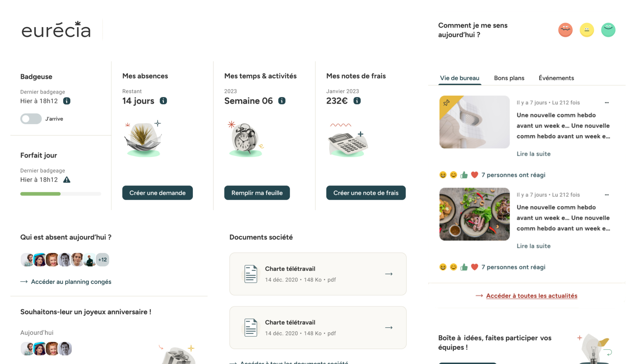Follow the Accéder à toutes les actualités link
Screen dimensions: 636x364
532,296
